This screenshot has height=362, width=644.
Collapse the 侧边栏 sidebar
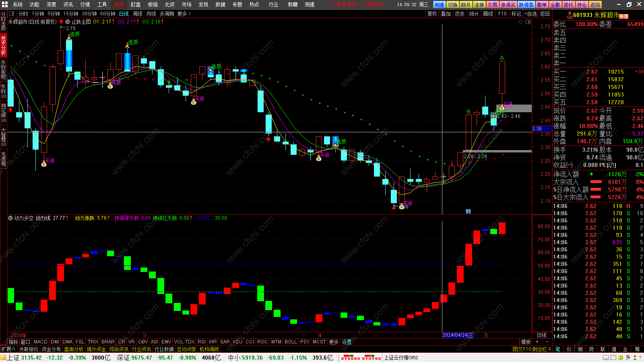541,349
